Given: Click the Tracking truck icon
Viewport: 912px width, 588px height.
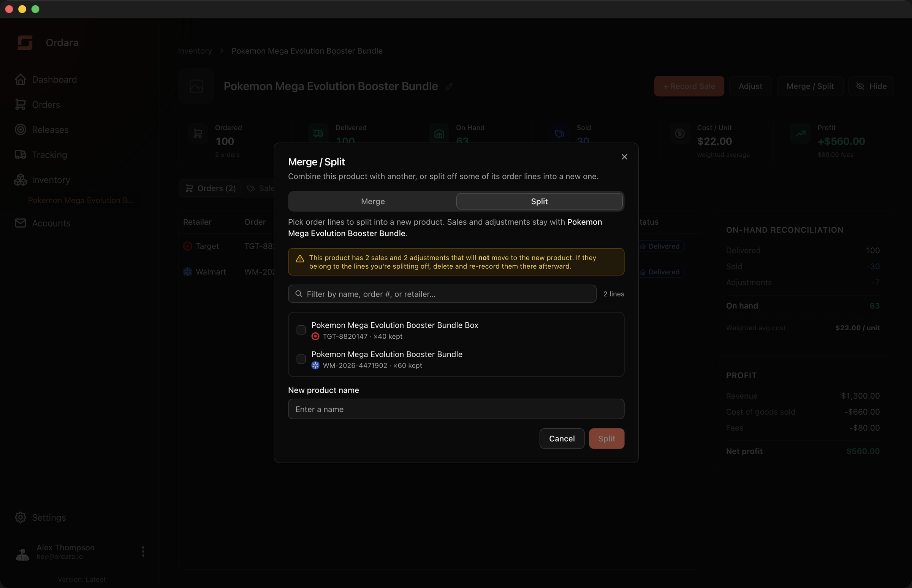Looking at the screenshot, I should click(x=21, y=155).
